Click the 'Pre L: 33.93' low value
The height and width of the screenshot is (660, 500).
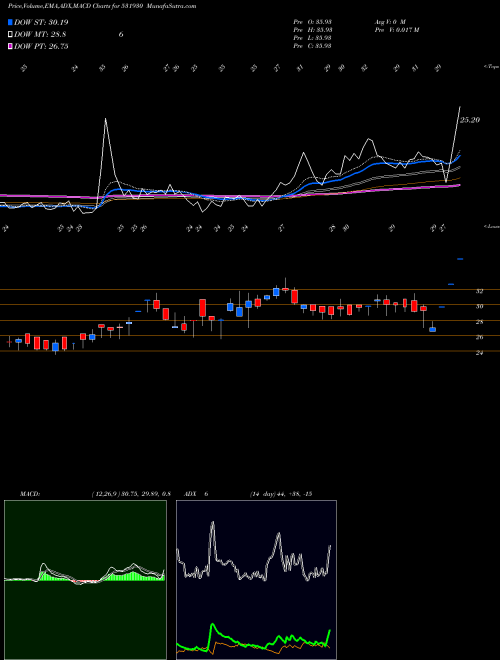[x=313, y=38]
